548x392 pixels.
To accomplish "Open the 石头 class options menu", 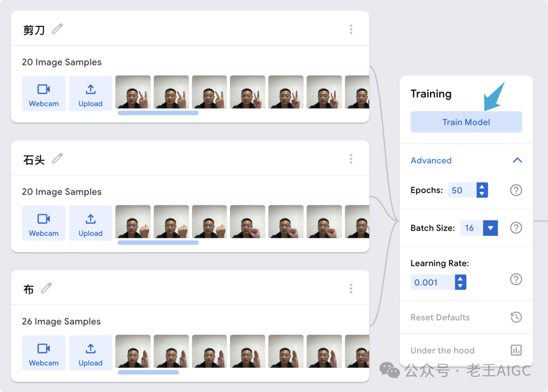I will click(351, 159).
